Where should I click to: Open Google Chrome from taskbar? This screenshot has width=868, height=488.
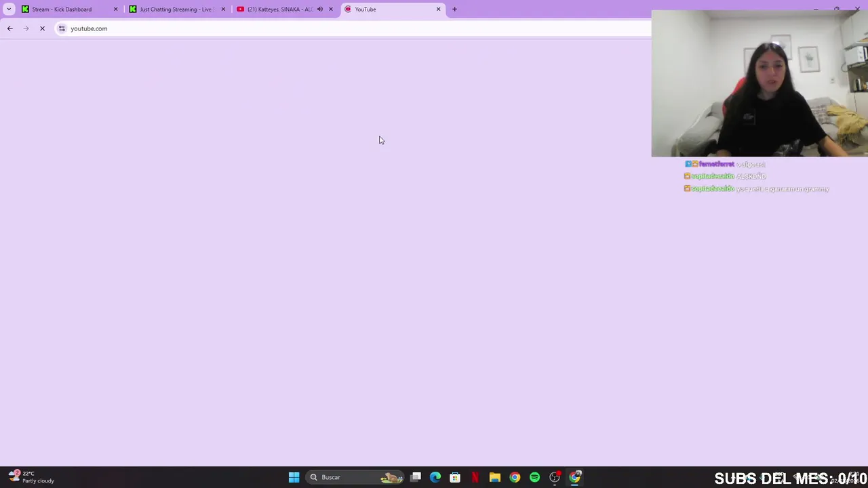[x=515, y=477]
